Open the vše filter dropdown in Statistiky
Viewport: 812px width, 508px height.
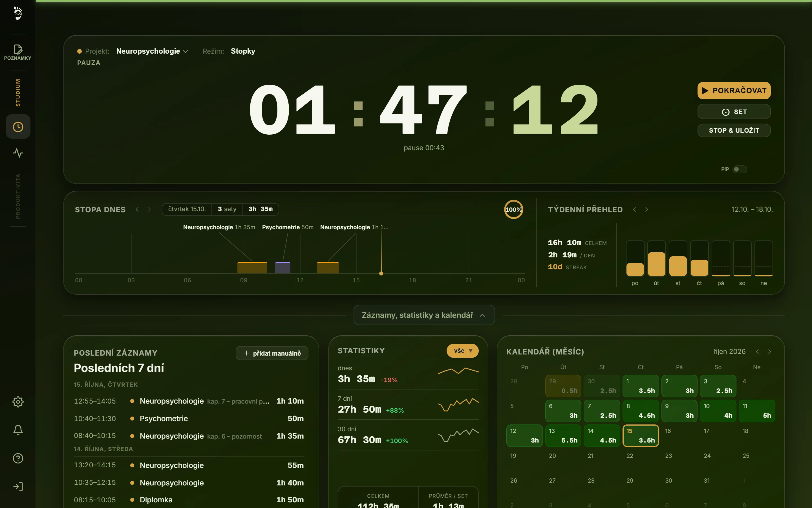coord(462,351)
